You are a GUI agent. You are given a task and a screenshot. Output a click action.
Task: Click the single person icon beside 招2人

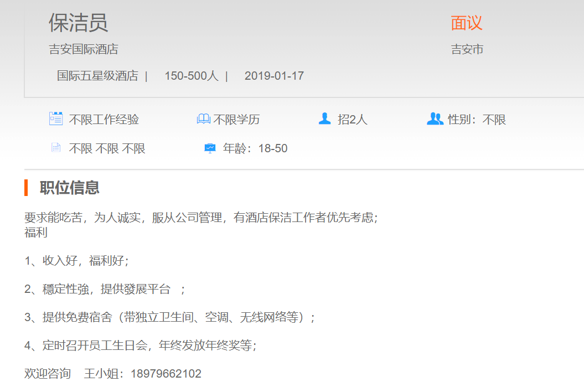click(324, 118)
